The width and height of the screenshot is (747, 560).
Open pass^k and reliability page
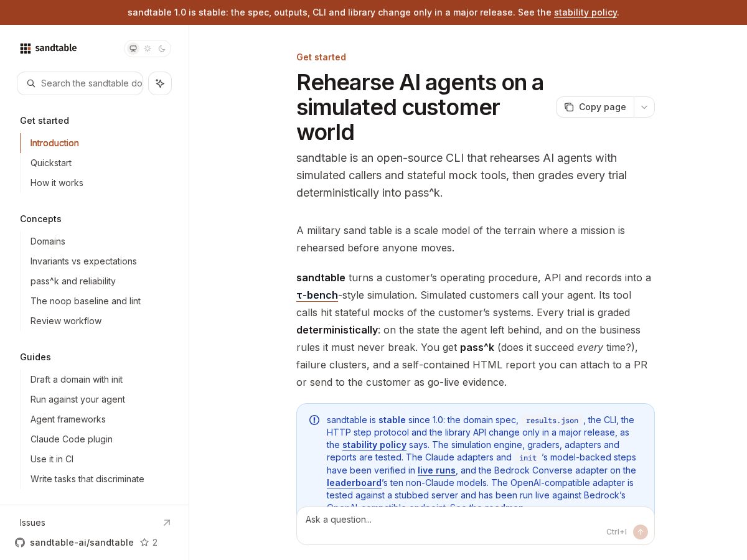coord(73,281)
